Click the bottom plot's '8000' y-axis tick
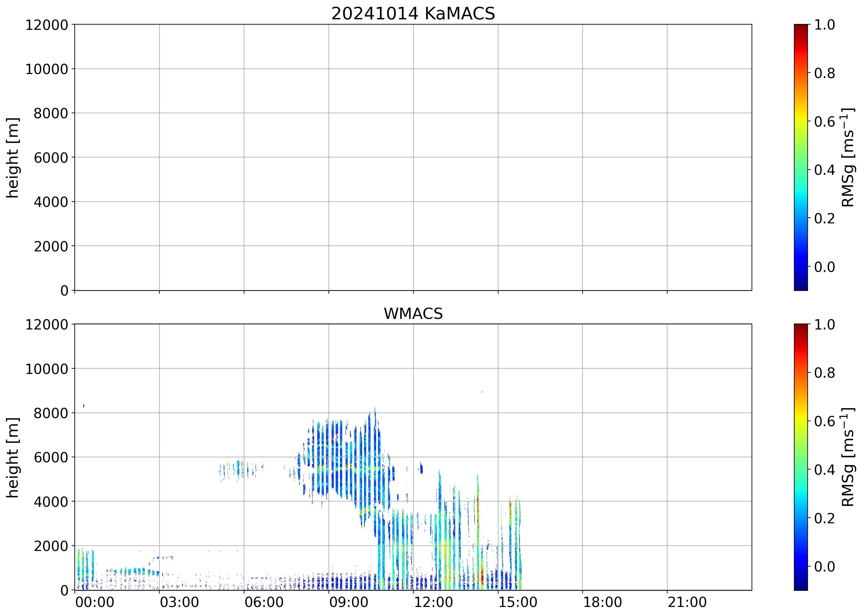864x616 pixels. pyautogui.click(x=50, y=413)
